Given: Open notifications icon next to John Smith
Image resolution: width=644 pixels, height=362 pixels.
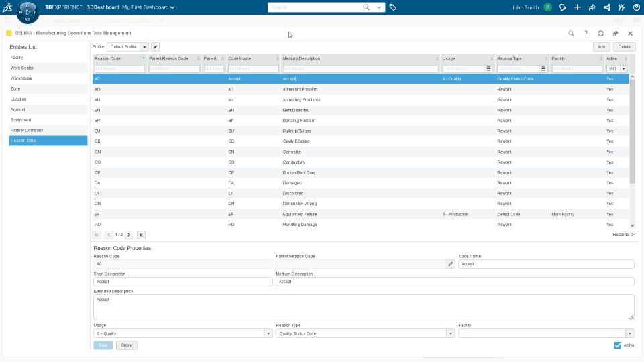Looking at the screenshot, I should [x=563, y=7].
